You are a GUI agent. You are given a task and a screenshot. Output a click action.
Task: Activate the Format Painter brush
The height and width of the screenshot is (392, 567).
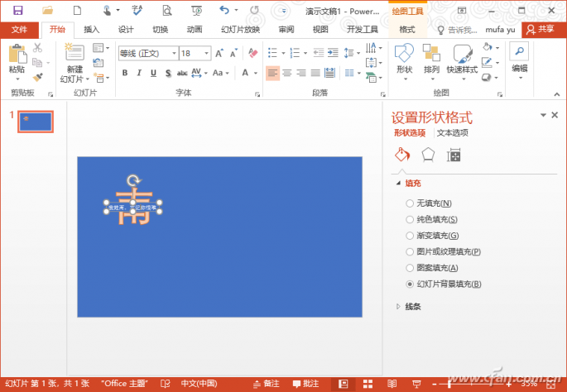[x=37, y=77]
